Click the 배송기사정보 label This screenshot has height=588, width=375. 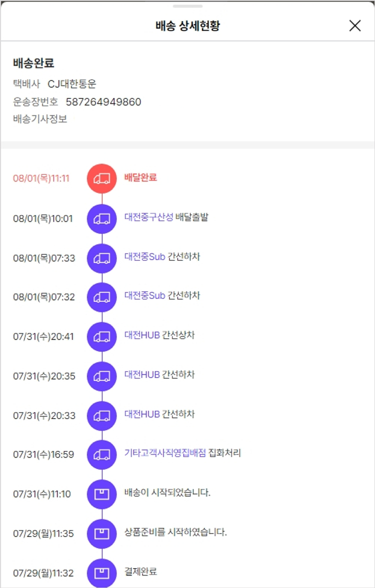(40, 119)
